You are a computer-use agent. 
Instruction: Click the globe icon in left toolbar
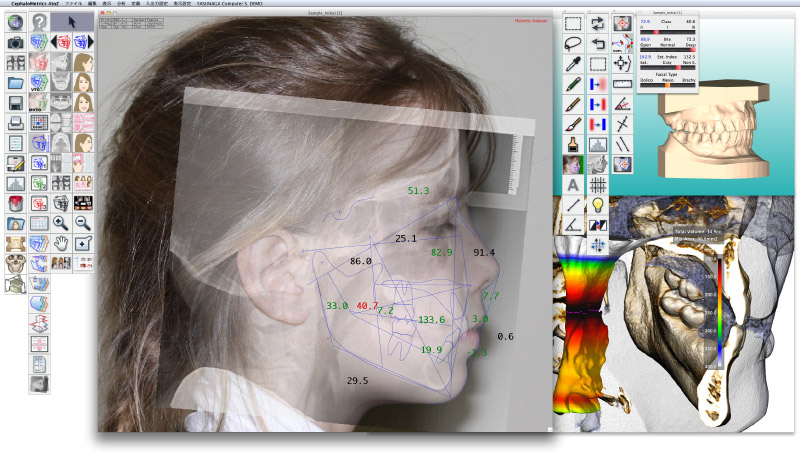(x=15, y=22)
